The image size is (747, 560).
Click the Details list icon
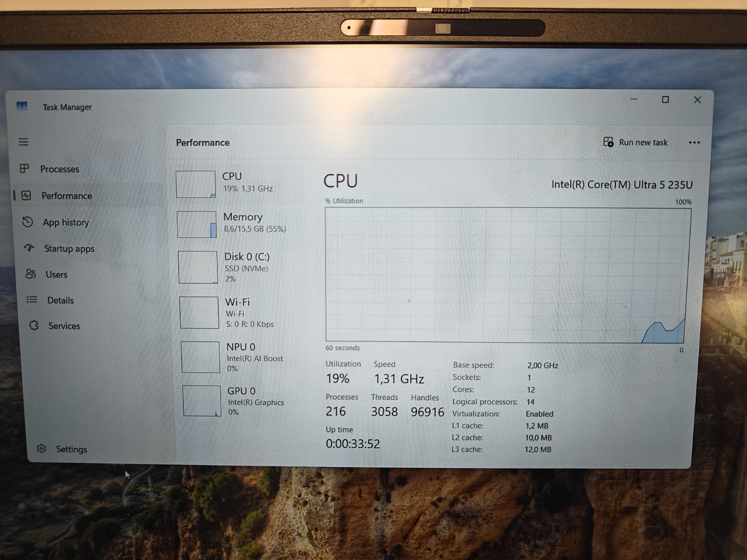point(32,300)
